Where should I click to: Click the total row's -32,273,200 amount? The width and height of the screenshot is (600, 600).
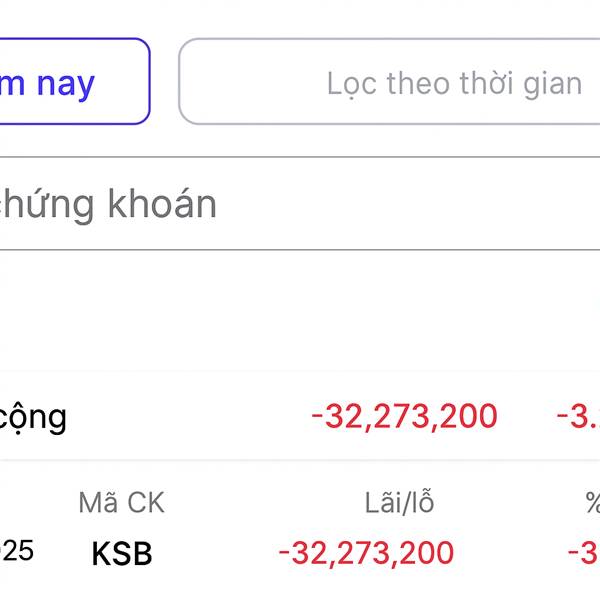pyautogui.click(x=404, y=416)
